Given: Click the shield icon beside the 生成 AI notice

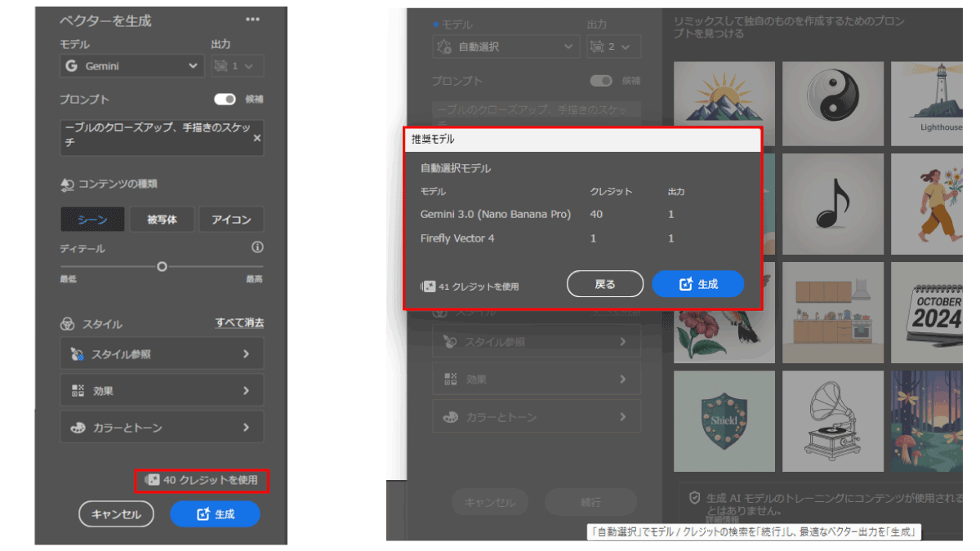Looking at the screenshot, I should click(695, 497).
